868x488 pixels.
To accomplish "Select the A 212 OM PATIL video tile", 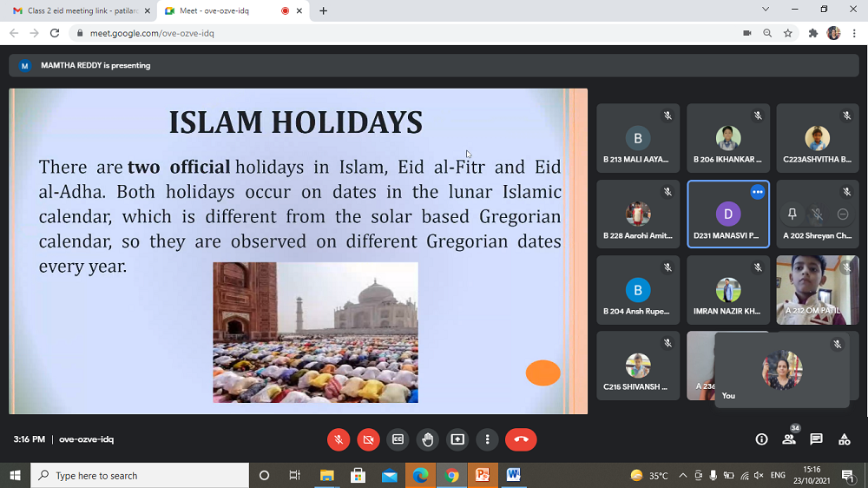I will [x=817, y=290].
